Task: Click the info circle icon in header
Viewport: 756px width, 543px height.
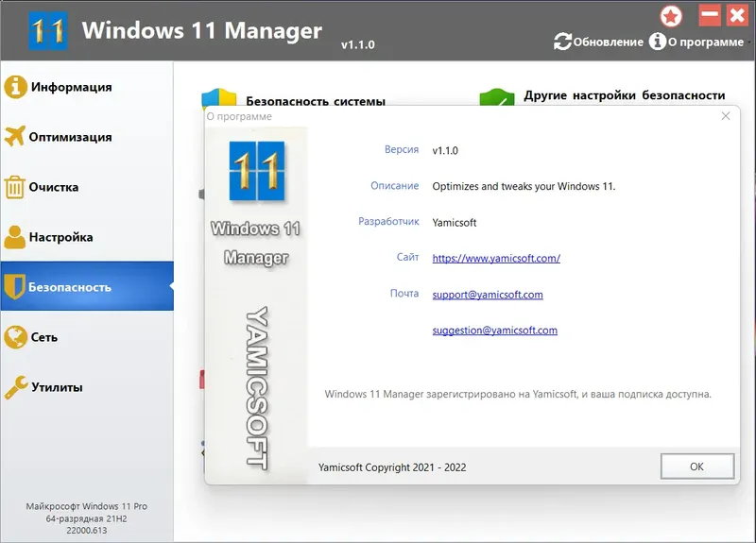Action: point(657,42)
